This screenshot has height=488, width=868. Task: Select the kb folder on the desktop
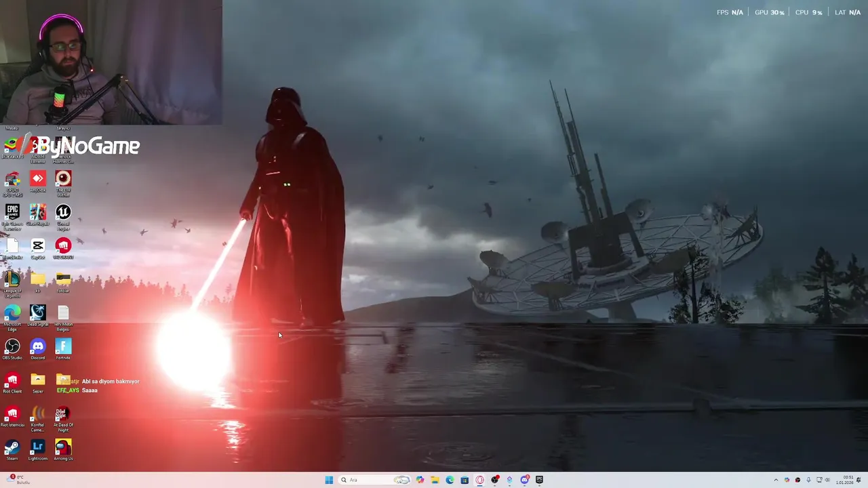coord(38,282)
